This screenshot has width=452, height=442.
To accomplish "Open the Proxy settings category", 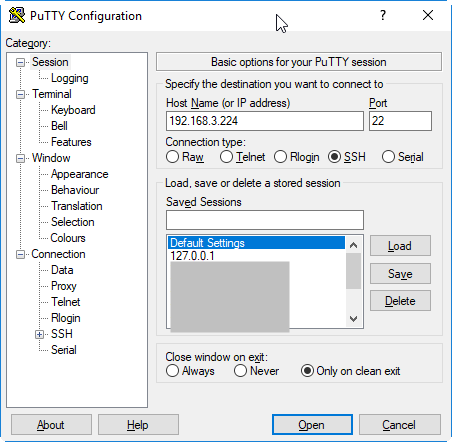I will coord(64,286).
